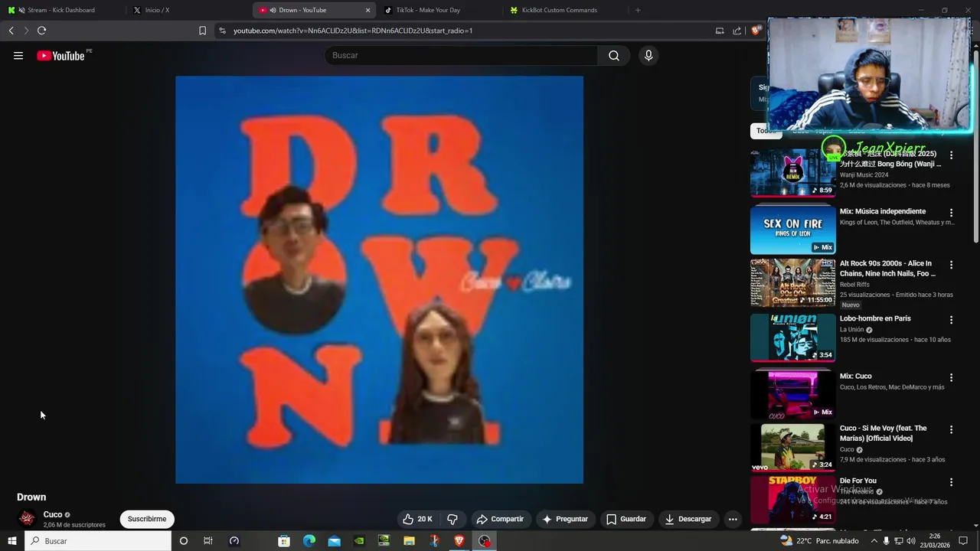Open Brave Shields lion icon

click(756, 31)
